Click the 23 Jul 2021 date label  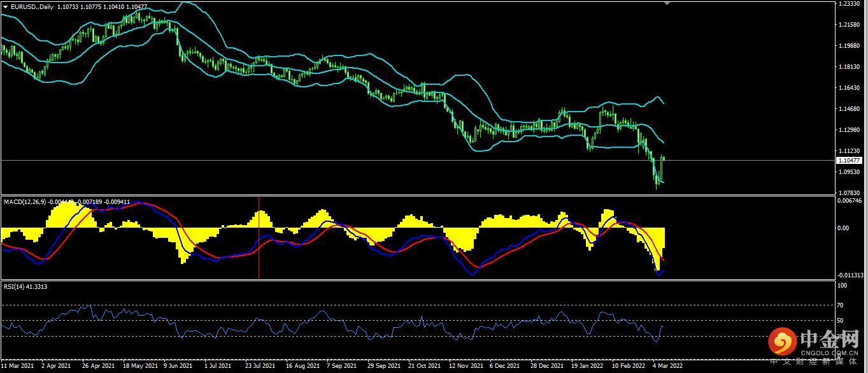[x=260, y=367]
